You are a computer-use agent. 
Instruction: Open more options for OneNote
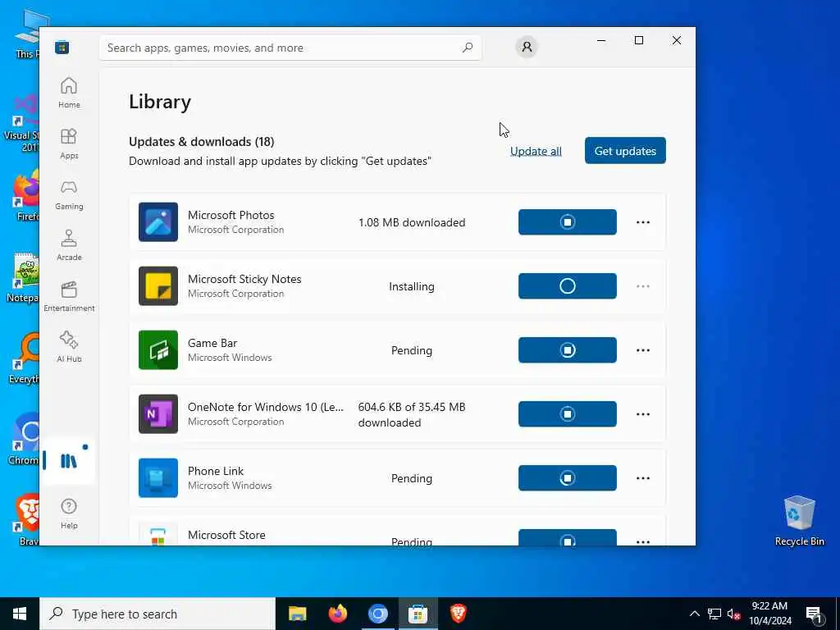tap(643, 413)
